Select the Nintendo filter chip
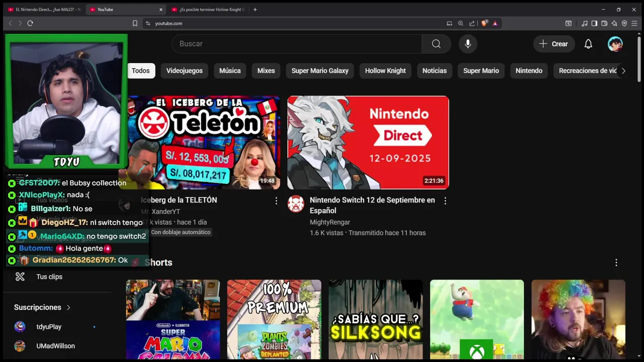Screen dimensions: 644x362 [x=529, y=71]
